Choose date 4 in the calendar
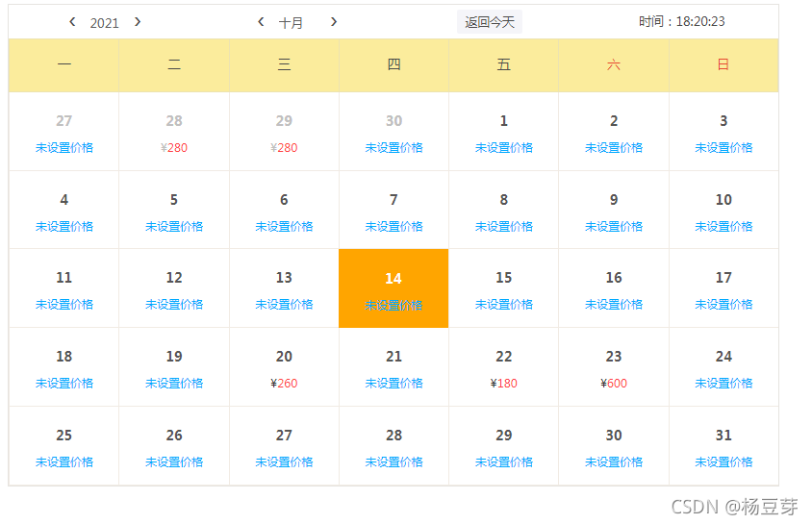Screen dimensions: 812x524 (64, 210)
